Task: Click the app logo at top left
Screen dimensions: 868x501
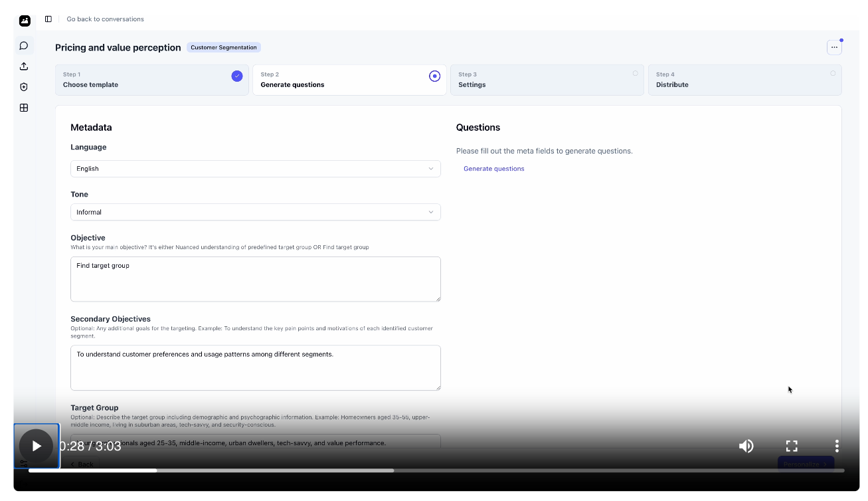Action: pos(25,21)
